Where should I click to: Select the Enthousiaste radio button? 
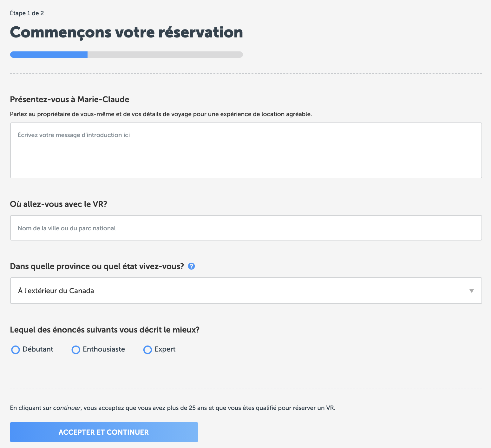point(76,350)
